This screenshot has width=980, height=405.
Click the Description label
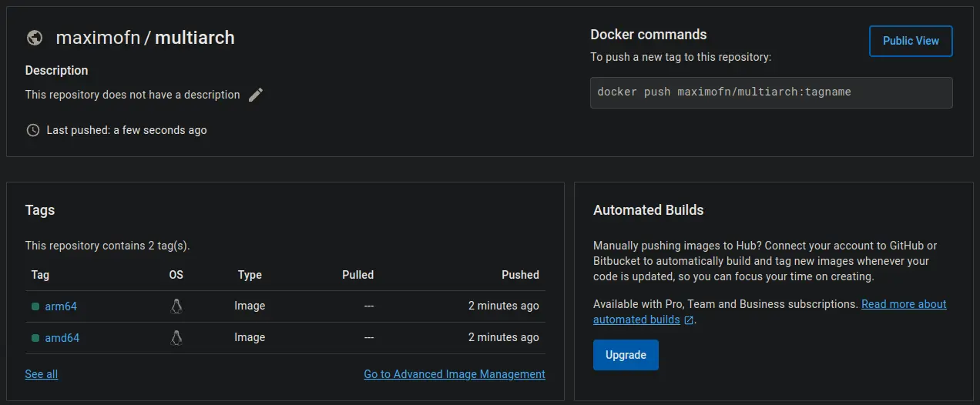pos(56,70)
